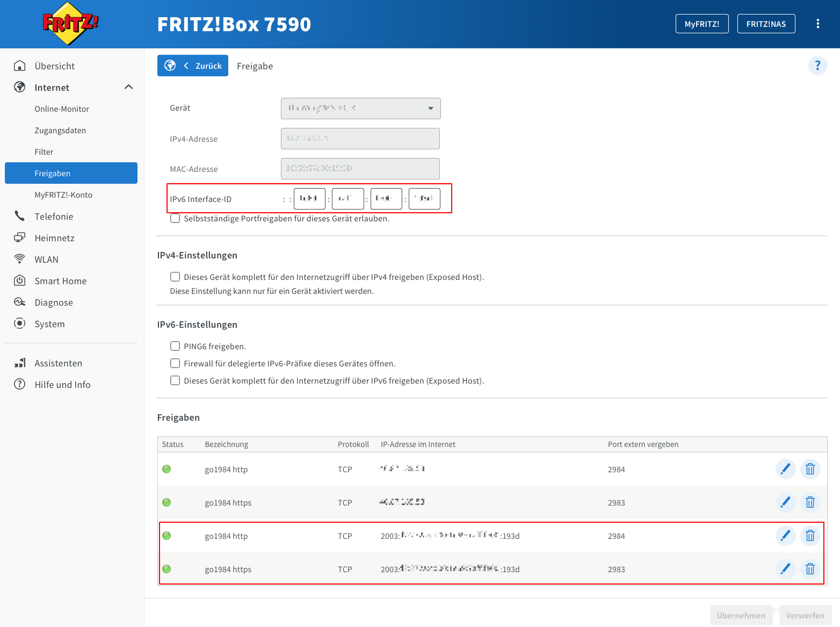Collapse the Internet menu section
This screenshot has width=840, height=627.
coord(128,87)
